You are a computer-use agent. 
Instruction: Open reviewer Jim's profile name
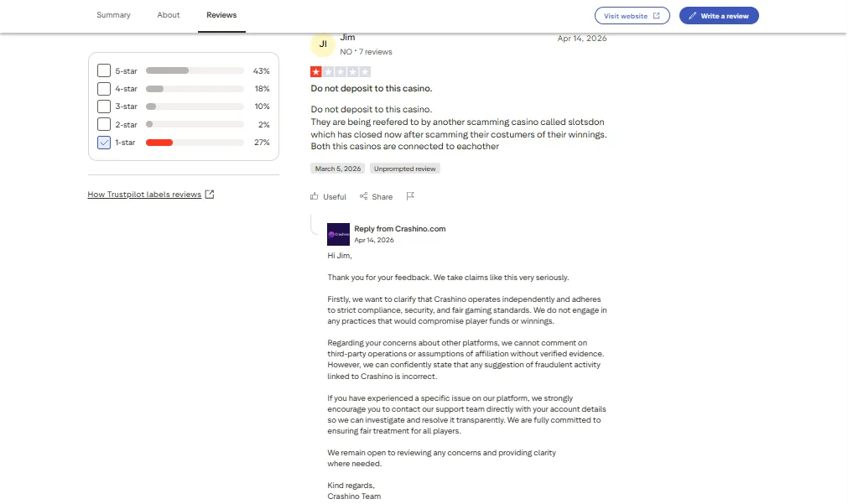click(x=348, y=37)
